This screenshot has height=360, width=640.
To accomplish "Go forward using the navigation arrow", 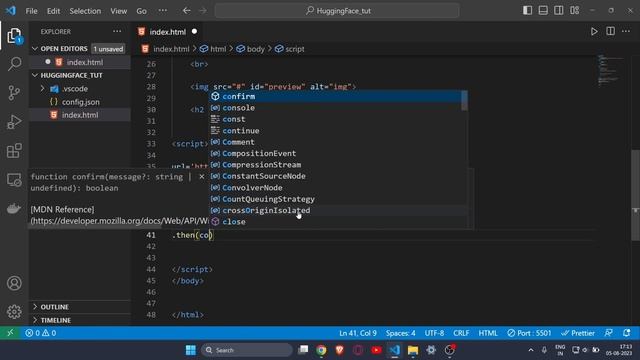I will pos(203,11).
